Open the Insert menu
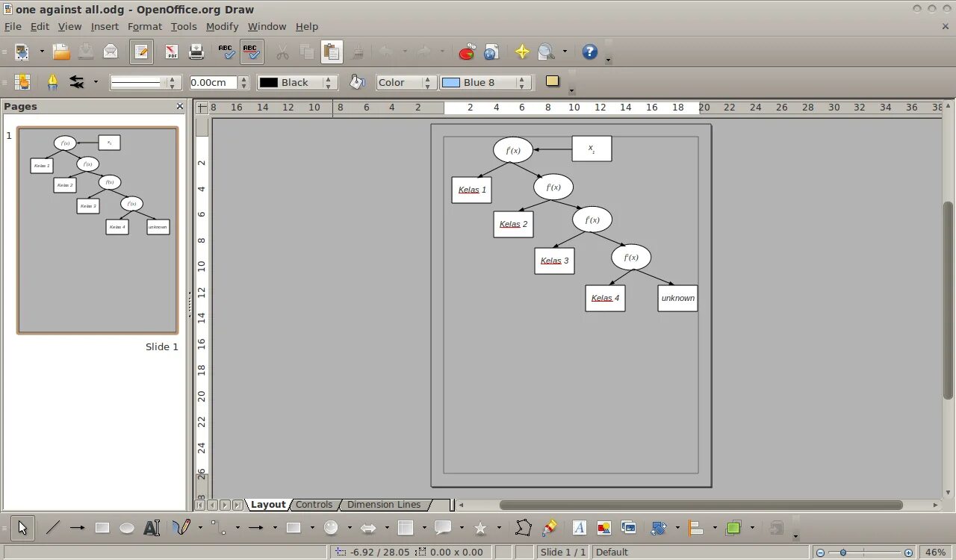956x560 pixels. pyautogui.click(x=105, y=26)
